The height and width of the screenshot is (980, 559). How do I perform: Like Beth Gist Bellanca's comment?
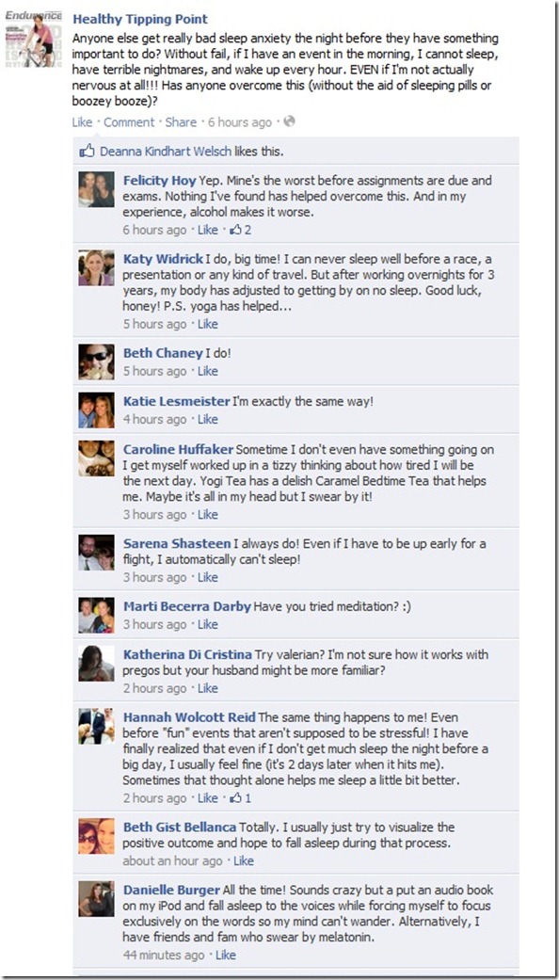[x=244, y=860]
